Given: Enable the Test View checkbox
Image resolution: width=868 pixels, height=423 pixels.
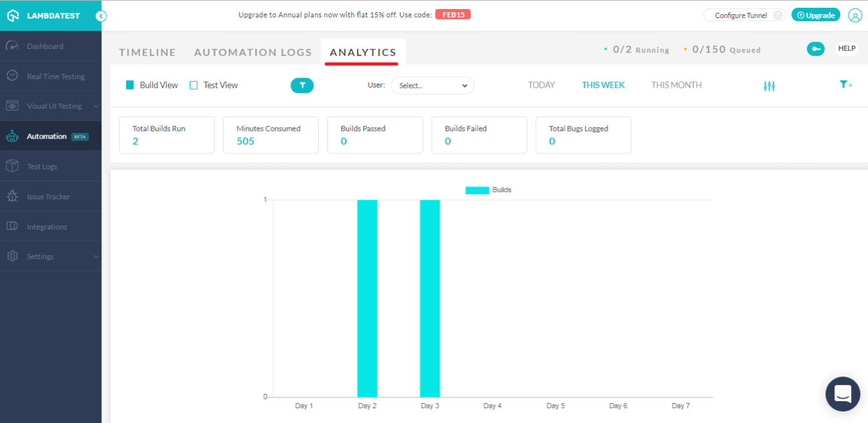Looking at the screenshot, I should 192,84.
